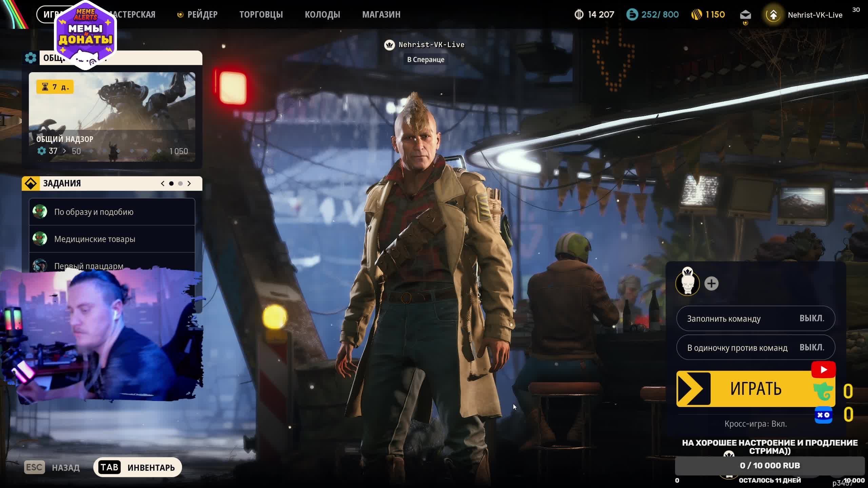Click the YouTube icon overlay
This screenshot has width=868, height=488.
pyautogui.click(x=823, y=369)
